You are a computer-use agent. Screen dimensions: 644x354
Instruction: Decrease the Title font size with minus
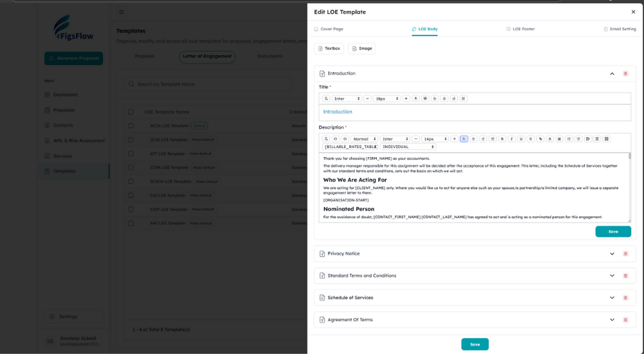[x=368, y=98]
